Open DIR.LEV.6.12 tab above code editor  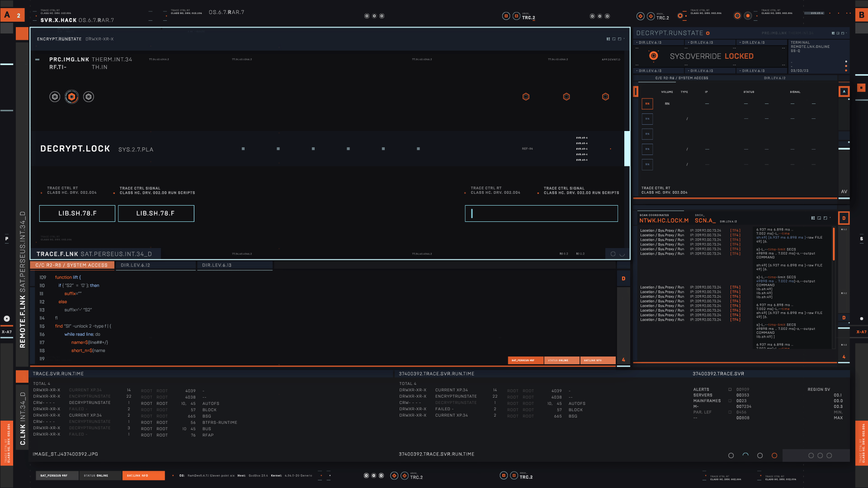(x=135, y=265)
